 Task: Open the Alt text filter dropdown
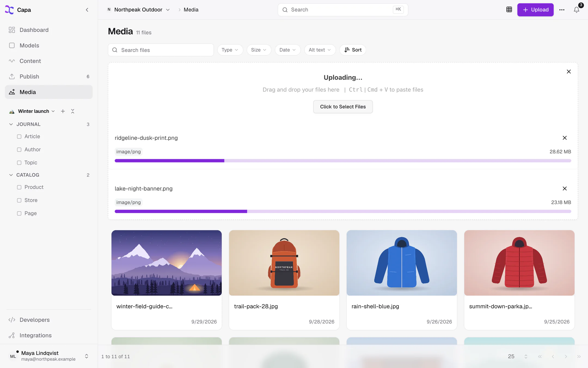tap(320, 50)
